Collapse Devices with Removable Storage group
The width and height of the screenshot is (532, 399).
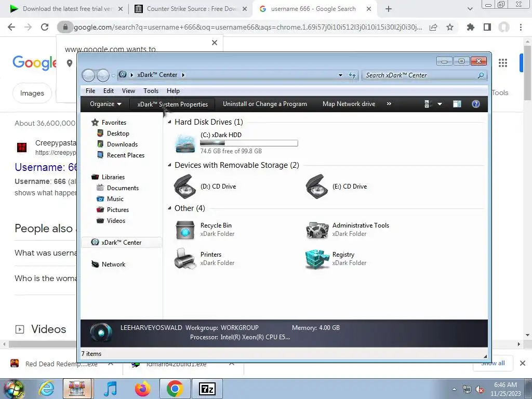tap(169, 165)
